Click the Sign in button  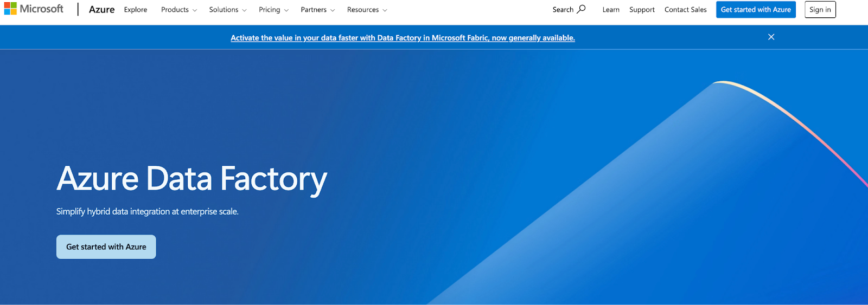[x=820, y=10]
